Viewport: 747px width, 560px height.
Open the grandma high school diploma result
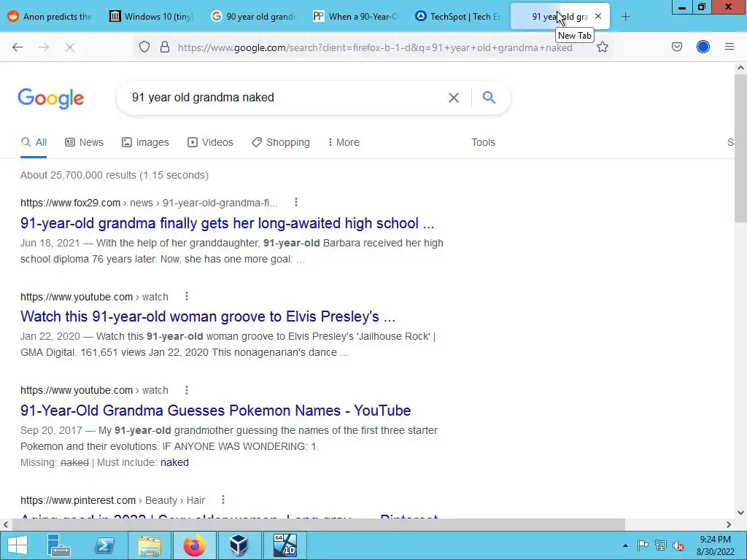228,223
